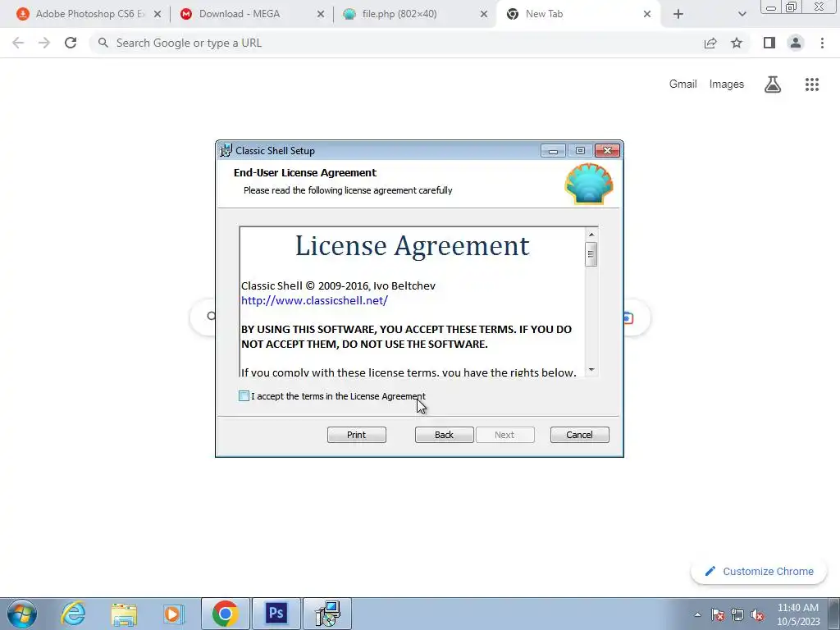The height and width of the screenshot is (630, 840).
Task: Open the classicshell.net hyperlink
Action: (314, 300)
